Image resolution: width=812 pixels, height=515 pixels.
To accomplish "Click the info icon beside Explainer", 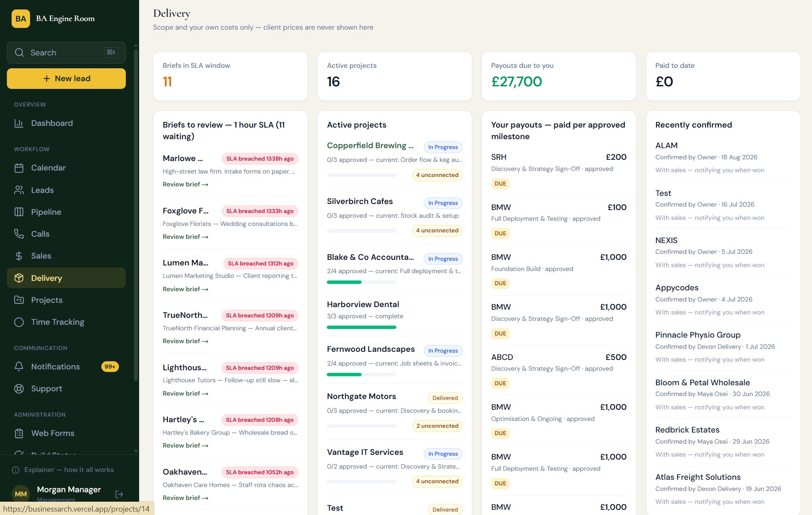I will (x=16, y=470).
